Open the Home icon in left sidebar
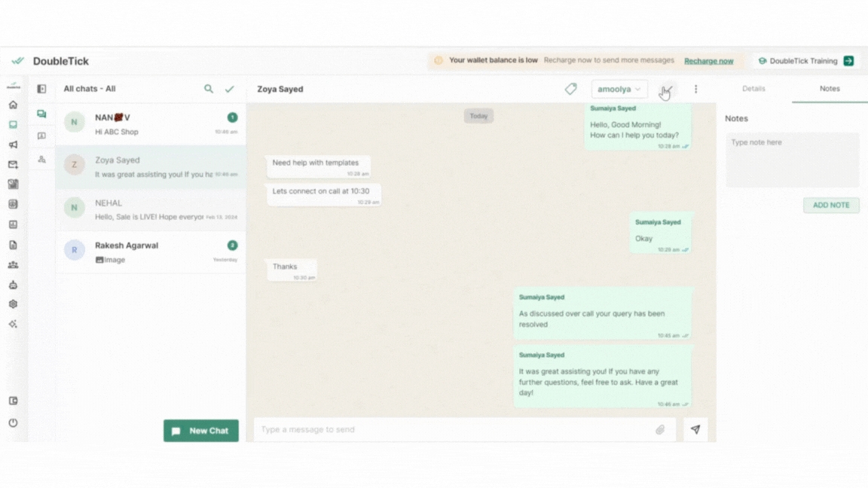 click(13, 105)
